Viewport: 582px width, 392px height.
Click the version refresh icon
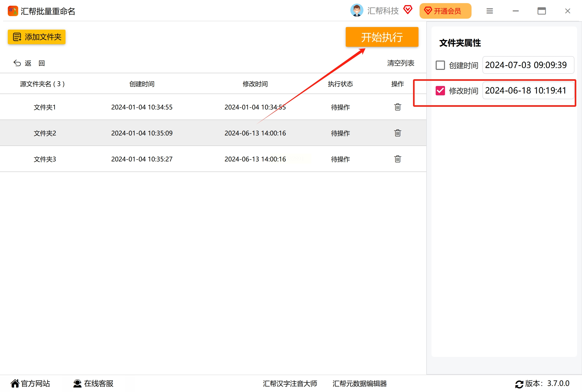tap(519, 384)
